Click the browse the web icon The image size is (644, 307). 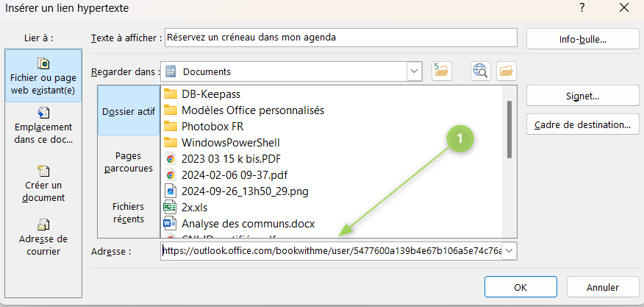[x=481, y=71]
